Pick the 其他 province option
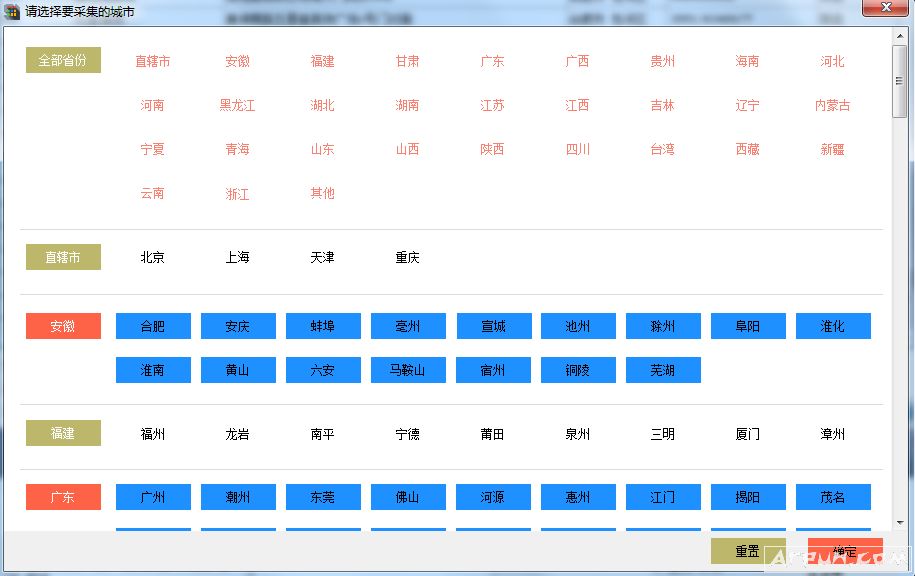Viewport: 915px width, 576px height. 322,193
